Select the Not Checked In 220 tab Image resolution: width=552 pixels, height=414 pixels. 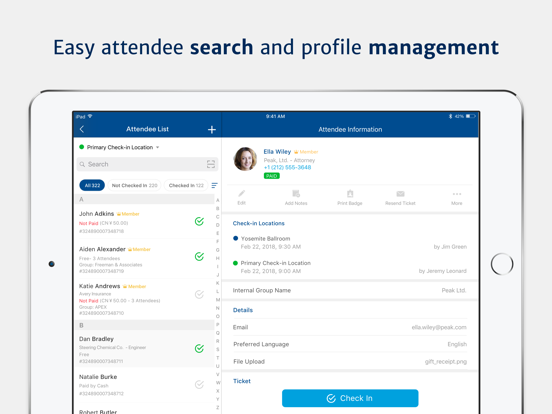point(134,185)
